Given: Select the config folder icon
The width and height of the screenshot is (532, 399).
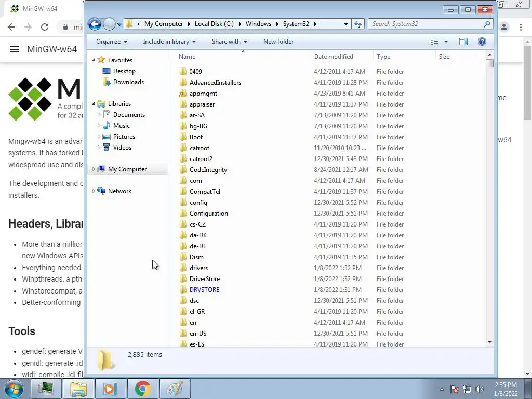Looking at the screenshot, I should click(183, 202).
